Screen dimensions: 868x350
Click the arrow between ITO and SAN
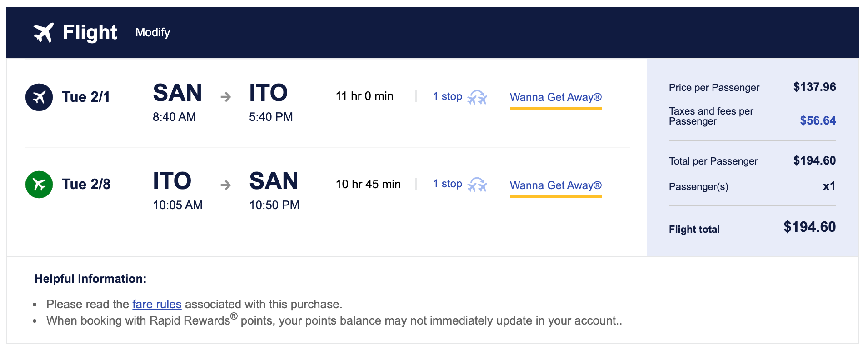point(226,185)
